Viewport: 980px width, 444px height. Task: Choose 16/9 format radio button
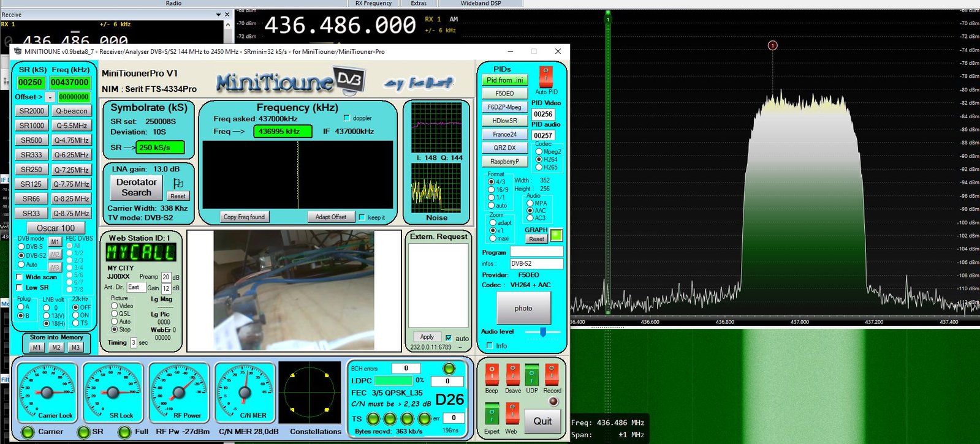tap(491, 190)
